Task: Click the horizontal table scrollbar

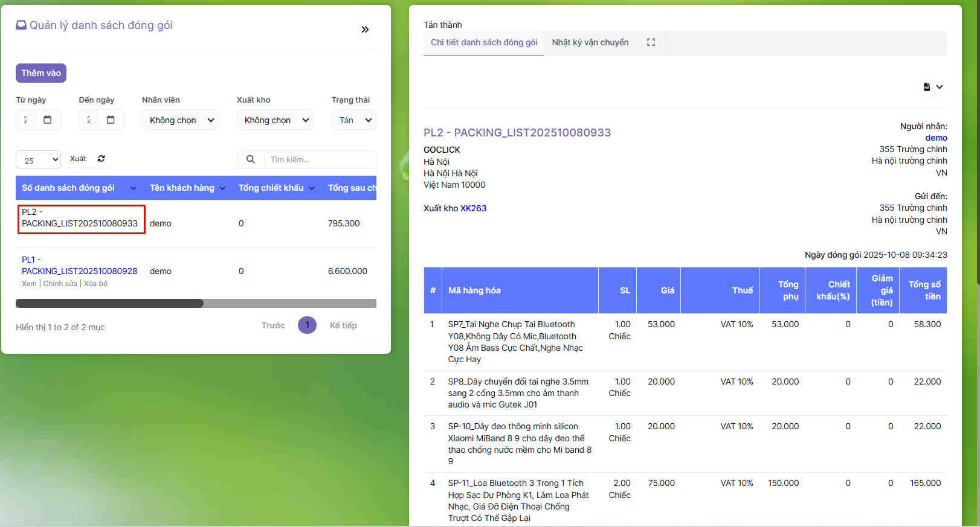Action: (x=109, y=303)
